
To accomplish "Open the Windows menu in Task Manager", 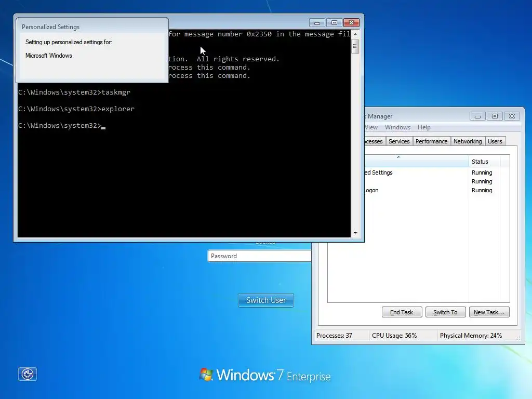I will (x=397, y=127).
